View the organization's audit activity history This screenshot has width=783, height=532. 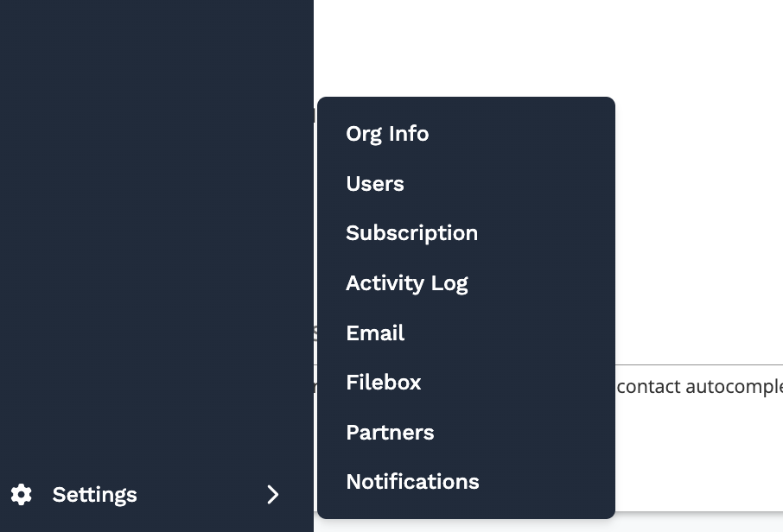click(406, 283)
